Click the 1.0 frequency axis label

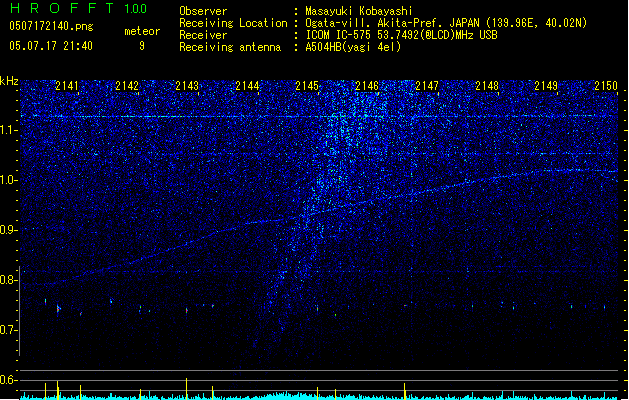click(x=9, y=180)
